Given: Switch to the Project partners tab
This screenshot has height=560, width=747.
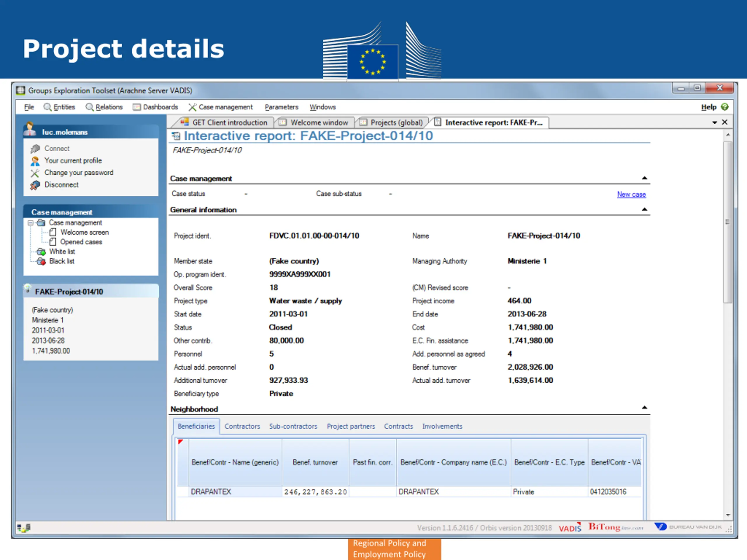Looking at the screenshot, I should tap(351, 426).
